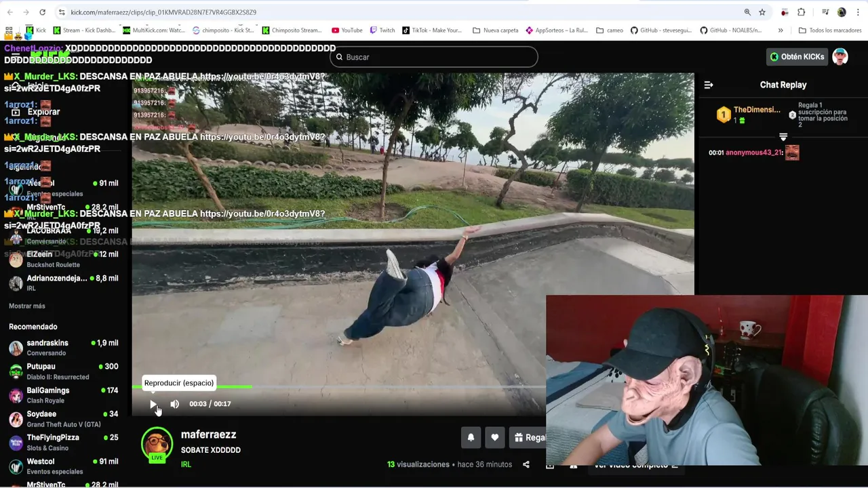Bookmark this page with star icon
The image size is (868, 488).
point(762,12)
